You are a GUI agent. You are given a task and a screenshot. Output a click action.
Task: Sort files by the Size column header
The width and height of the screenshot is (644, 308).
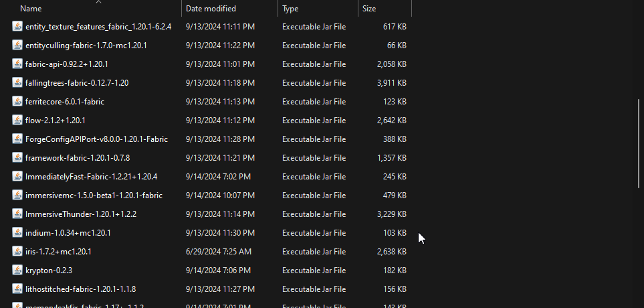[x=369, y=9]
